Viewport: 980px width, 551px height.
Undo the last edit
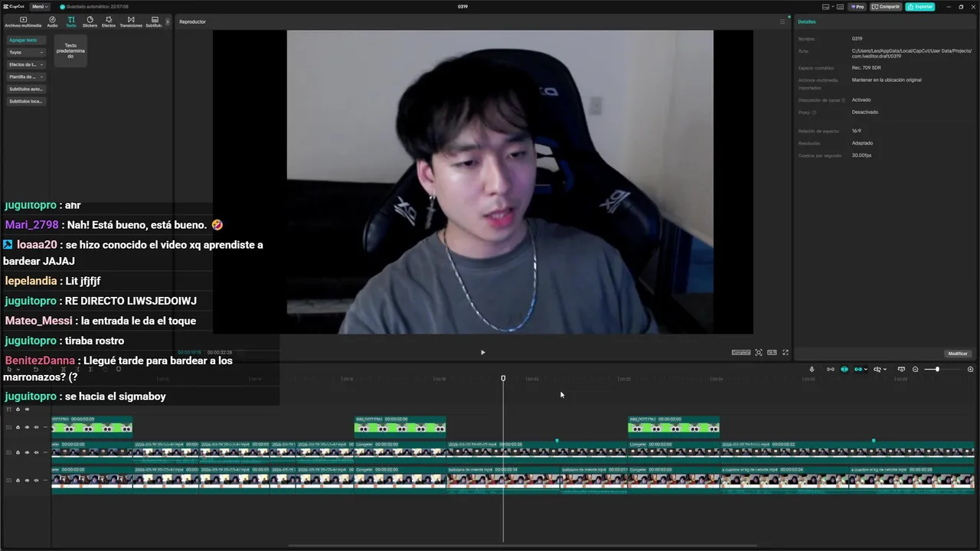(35, 369)
